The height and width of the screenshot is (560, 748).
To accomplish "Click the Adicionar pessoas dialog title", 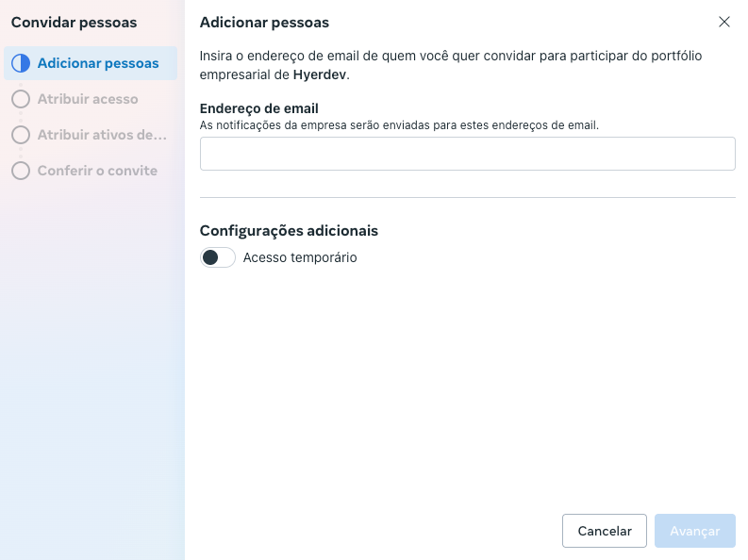I will [x=264, y=22].
